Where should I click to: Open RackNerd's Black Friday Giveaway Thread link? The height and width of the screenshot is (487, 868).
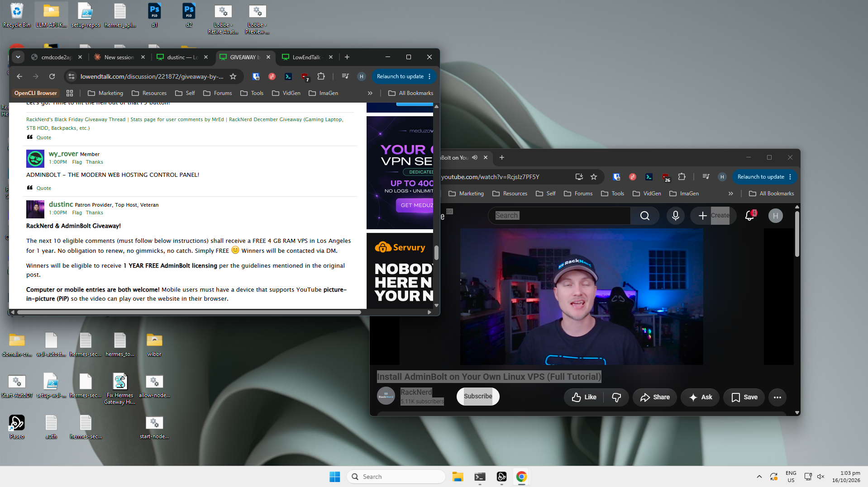tap(76, 119)
